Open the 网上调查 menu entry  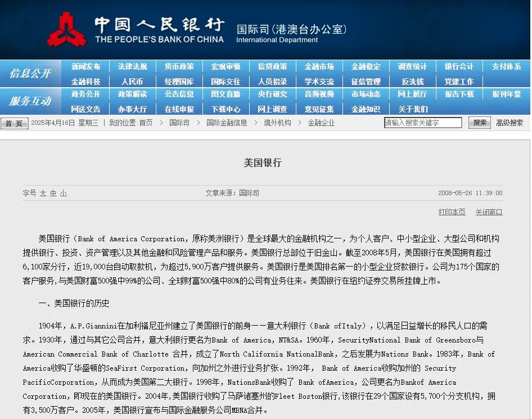(x=272, y=109)
